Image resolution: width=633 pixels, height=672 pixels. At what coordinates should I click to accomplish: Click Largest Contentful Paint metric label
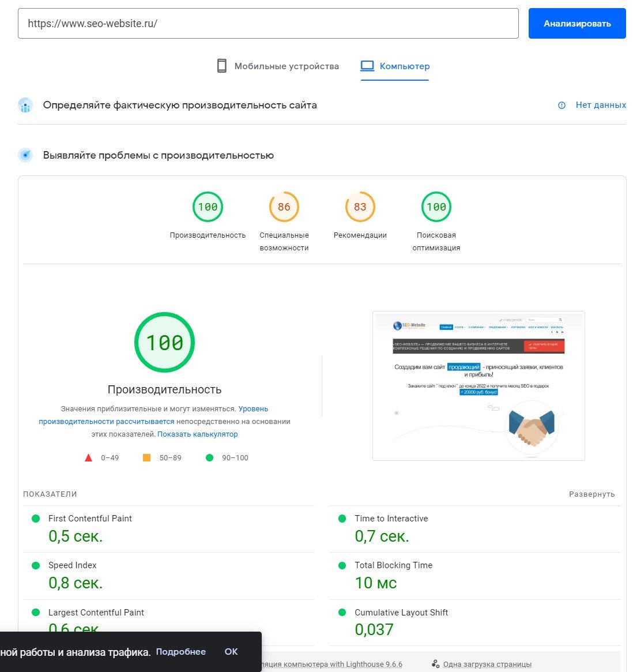tap(96, 613)
